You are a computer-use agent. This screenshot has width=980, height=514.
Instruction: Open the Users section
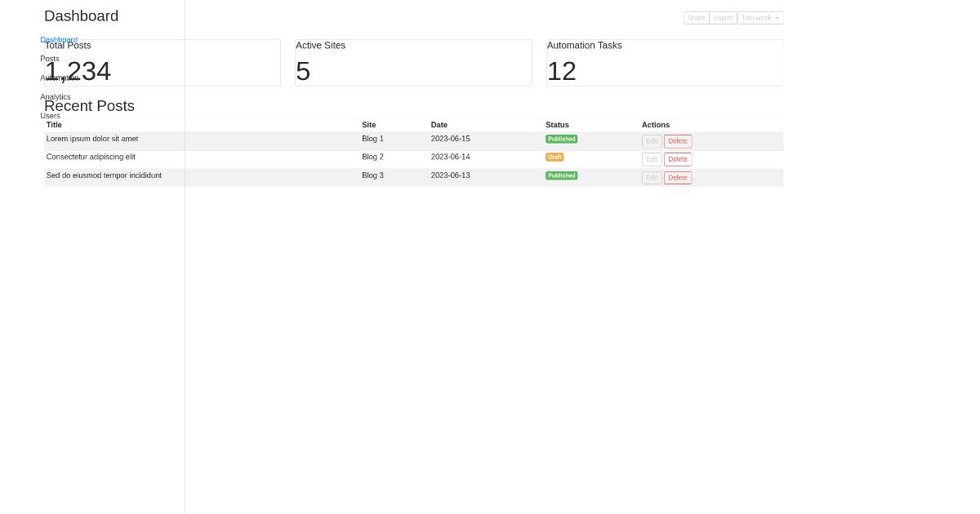click(x=50, y=115)
